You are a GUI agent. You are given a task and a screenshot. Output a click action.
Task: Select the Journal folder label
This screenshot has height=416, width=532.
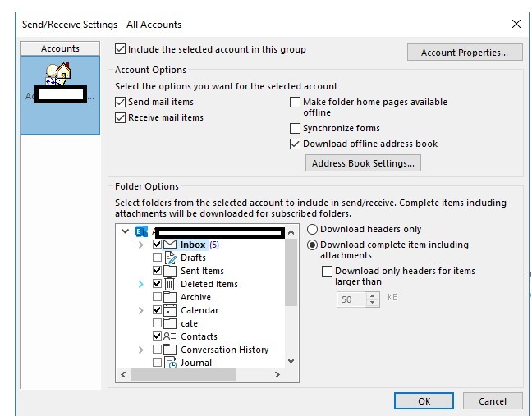click(196, 363)
